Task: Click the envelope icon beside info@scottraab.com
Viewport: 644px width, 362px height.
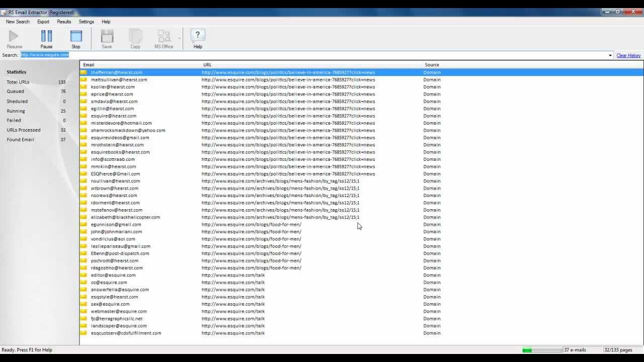Action: click(x=84, y=159)
